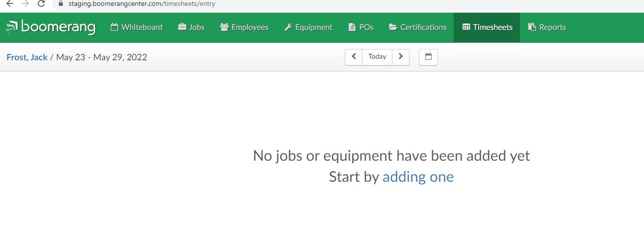Open the calendar date picker

click(x=428, y=57)
